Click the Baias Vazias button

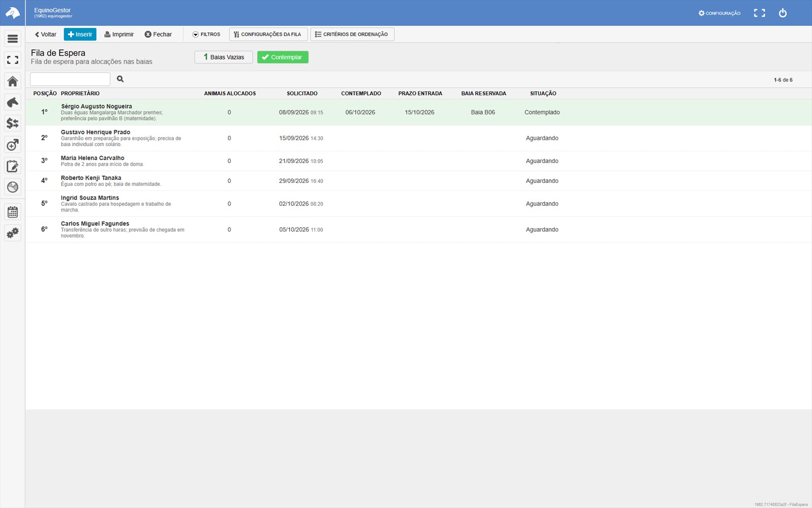coord(224,57)
